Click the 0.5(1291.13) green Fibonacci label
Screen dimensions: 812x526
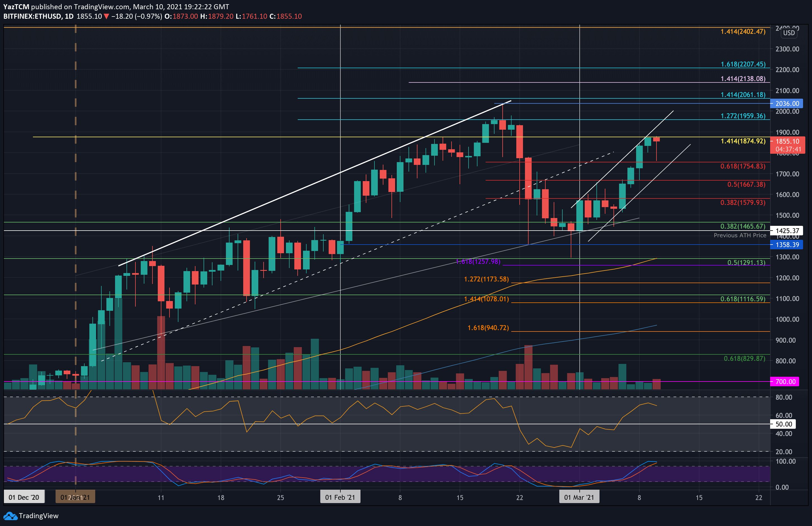[746, 263]
